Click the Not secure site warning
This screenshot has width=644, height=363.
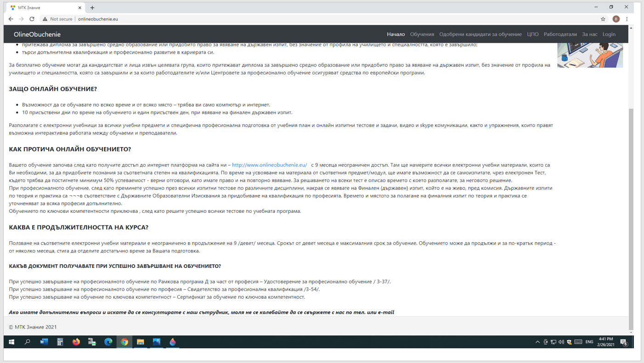pyautogui.click(x=57, y=19)
